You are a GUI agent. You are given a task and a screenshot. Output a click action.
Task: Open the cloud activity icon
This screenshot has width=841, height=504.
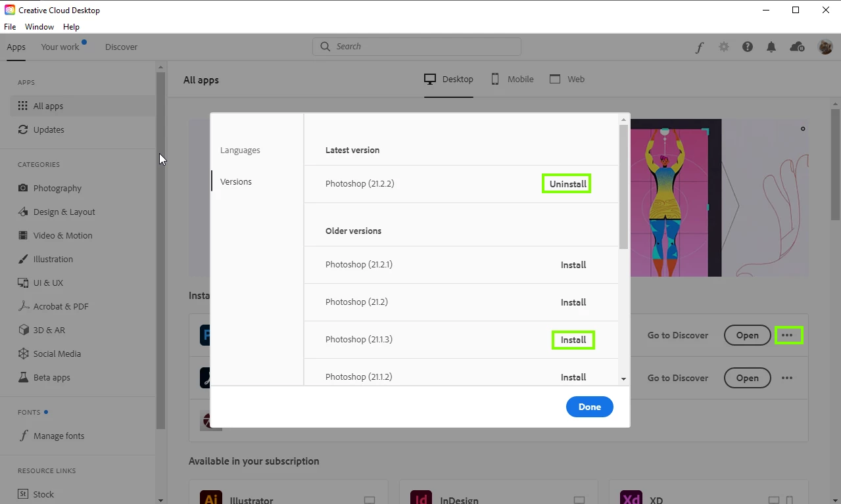[x=797, y=47]
